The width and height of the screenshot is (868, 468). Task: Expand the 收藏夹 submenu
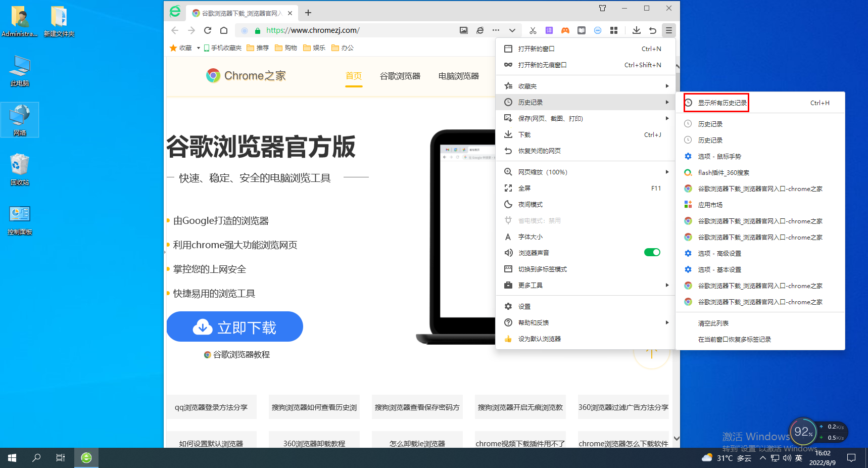point(586,86)
